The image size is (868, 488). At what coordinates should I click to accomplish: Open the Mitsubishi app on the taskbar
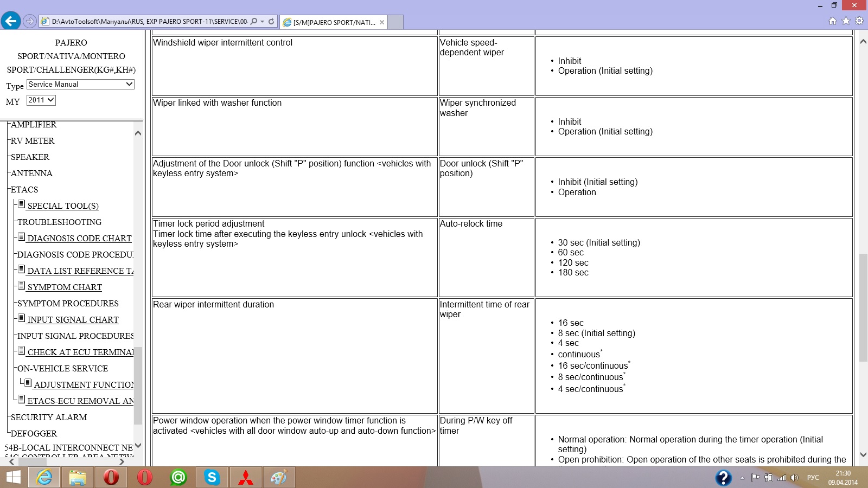click(246, 477)
